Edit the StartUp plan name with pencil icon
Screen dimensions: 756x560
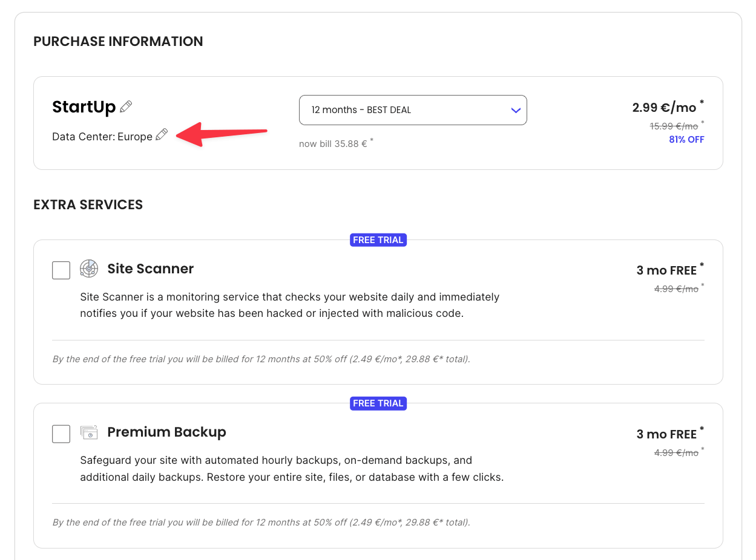click(125, 106)
